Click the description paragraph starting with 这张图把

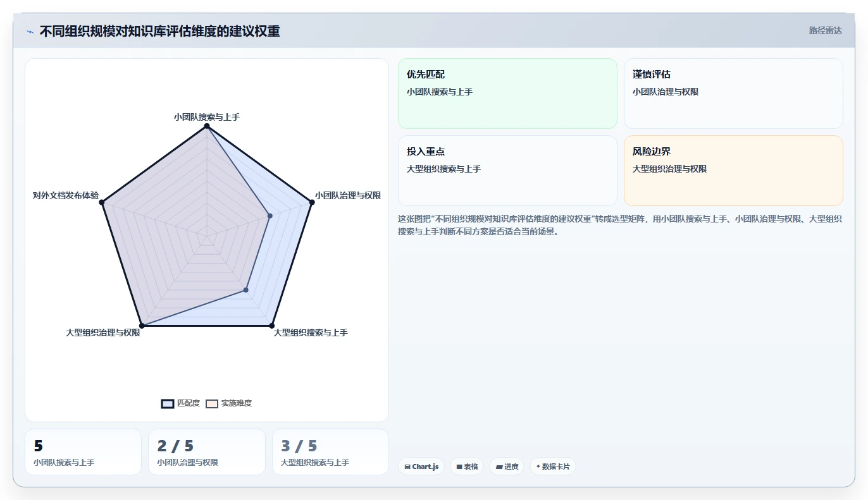620,225
